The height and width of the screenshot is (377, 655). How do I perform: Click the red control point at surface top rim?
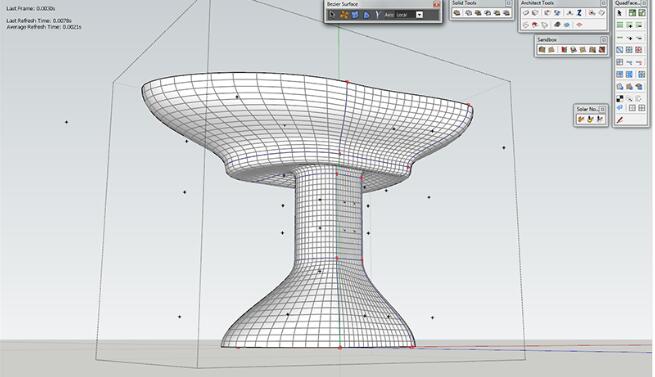point(347,82)
